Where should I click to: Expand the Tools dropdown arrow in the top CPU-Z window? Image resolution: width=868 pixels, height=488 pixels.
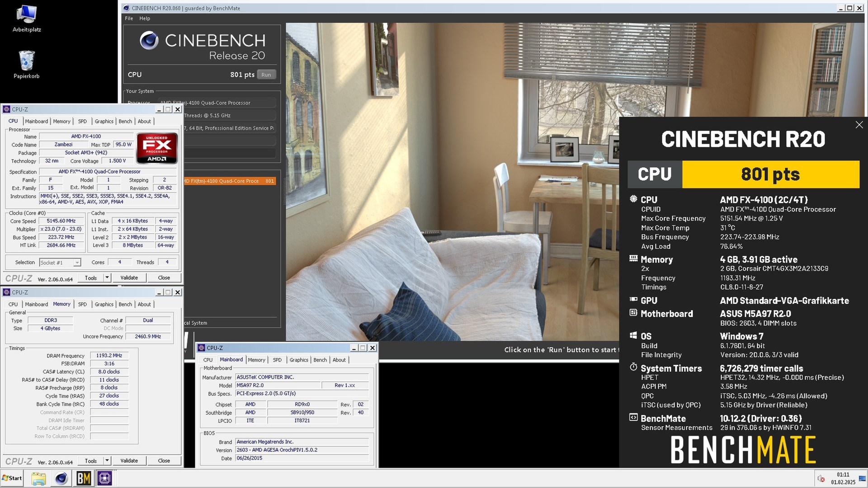point(107,278)
